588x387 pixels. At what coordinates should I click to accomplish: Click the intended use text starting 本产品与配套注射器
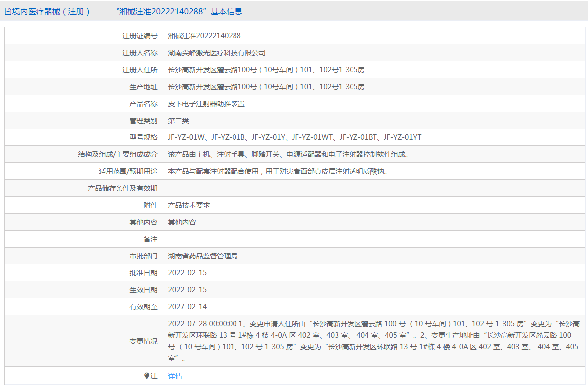point(278,171)
